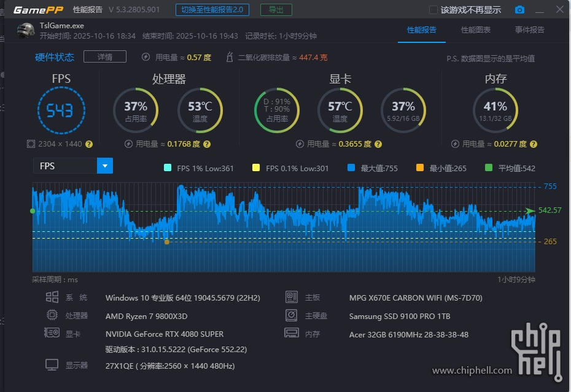Toggle the FPS 1% Low legend series
This screenshot has height=392, width=571.
tap(168, 168)
